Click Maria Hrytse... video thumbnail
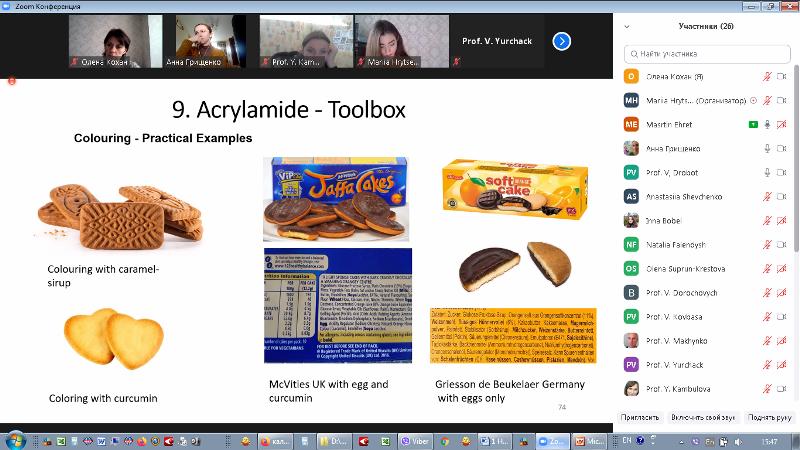Image resolution: width=800 pixels, height=450 pixels. pos(402,41)
